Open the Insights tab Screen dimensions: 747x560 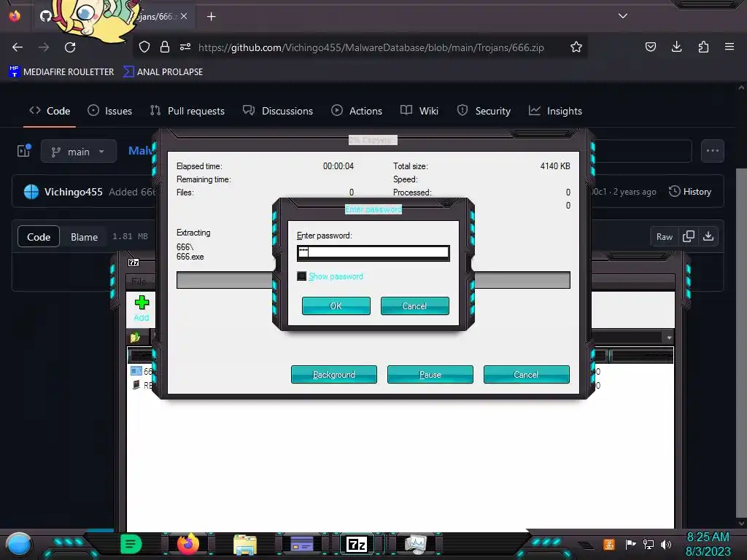[x=555, y=111]
